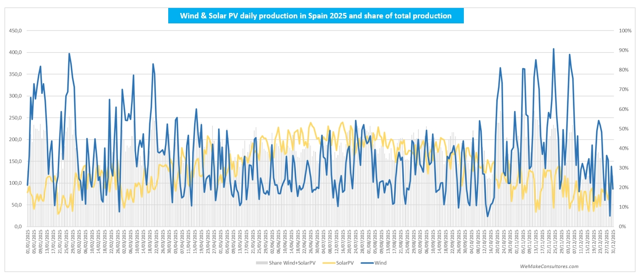Select the 50% right axis label
This screenshot has height=280, width=644.
coord(624,129)
